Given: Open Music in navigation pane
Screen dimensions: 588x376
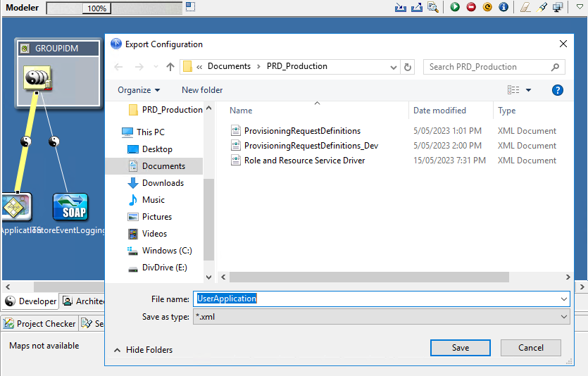Looking at the screenshot, I should (x=146, y=200).
